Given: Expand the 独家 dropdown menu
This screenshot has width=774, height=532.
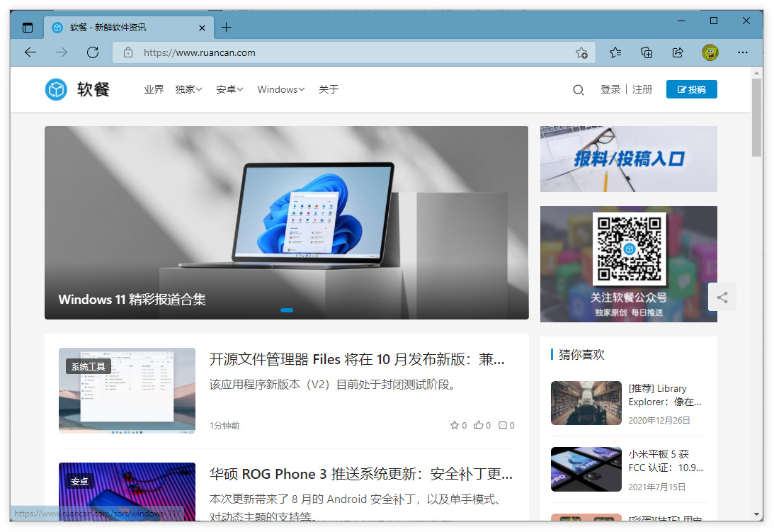Looking at the screenshot, I should 188,89.
